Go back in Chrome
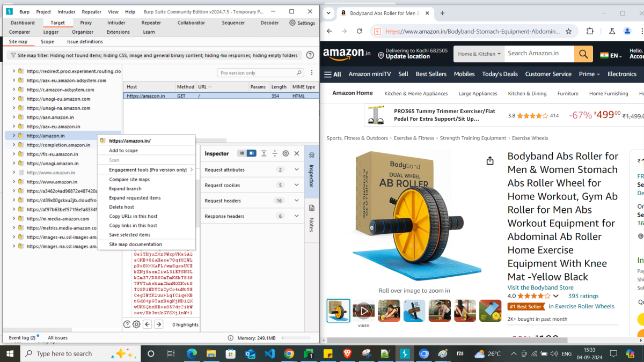This screenshot has width=644, height=362. click(330, 31)
